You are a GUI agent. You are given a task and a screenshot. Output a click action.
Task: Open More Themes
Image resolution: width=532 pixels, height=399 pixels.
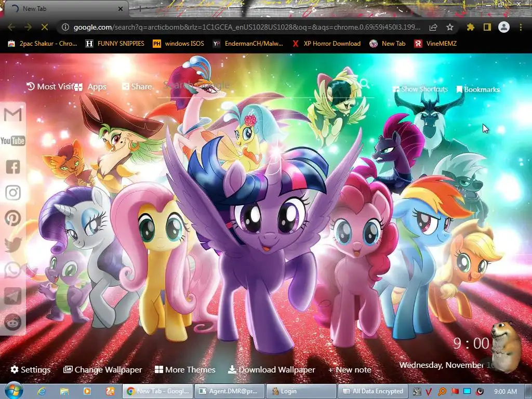[x=185, y=370]
